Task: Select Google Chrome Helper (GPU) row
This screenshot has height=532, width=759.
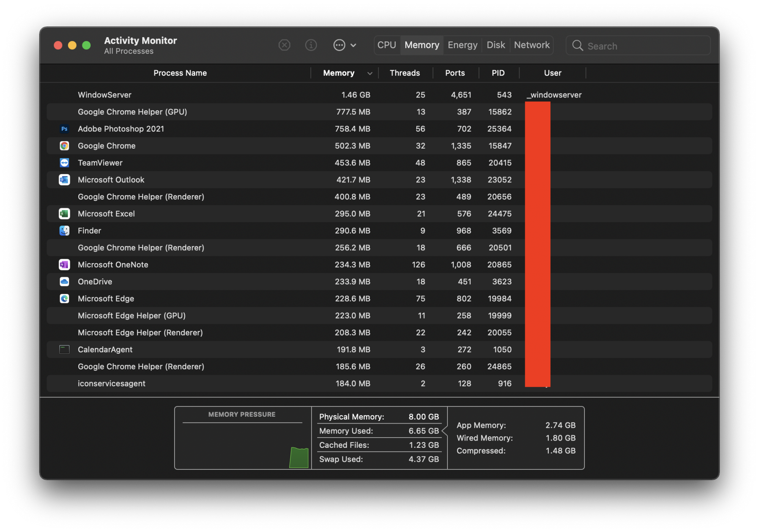Action: point(379,112)
